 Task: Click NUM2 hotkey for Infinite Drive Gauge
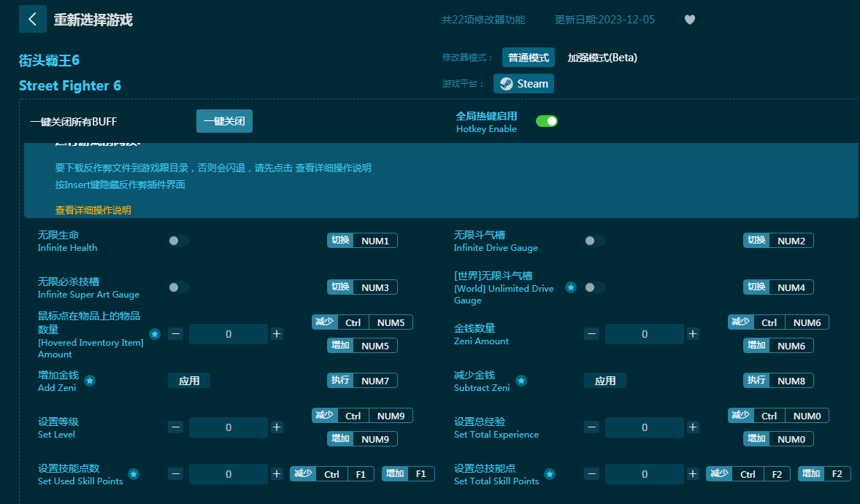pyautogui.click(x=778, y=241)
